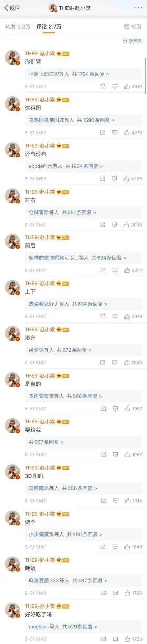Tap the 返回 back arrow
The width and height of the screenshot is (147, 644).
click(12, 8)
